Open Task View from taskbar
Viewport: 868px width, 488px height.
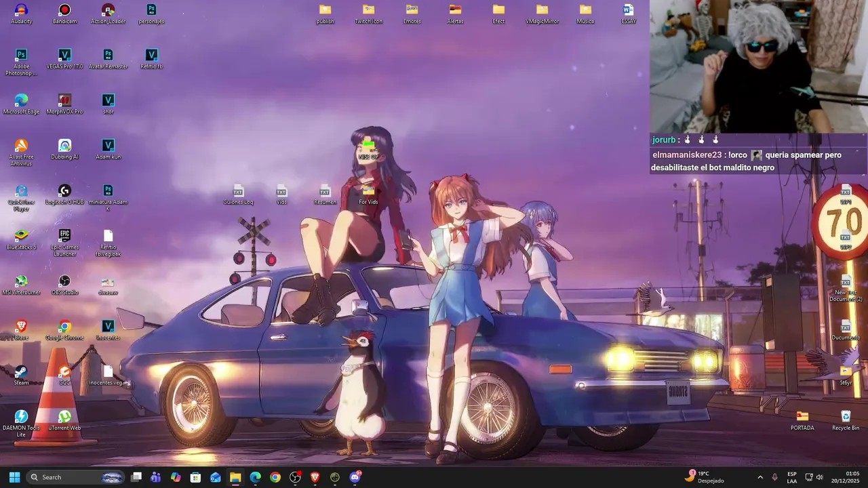[x=136, y=477]
